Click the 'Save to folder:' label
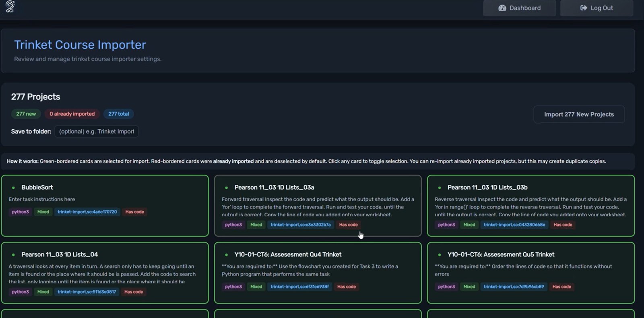The image size is (644, 318). coord(31,131)
